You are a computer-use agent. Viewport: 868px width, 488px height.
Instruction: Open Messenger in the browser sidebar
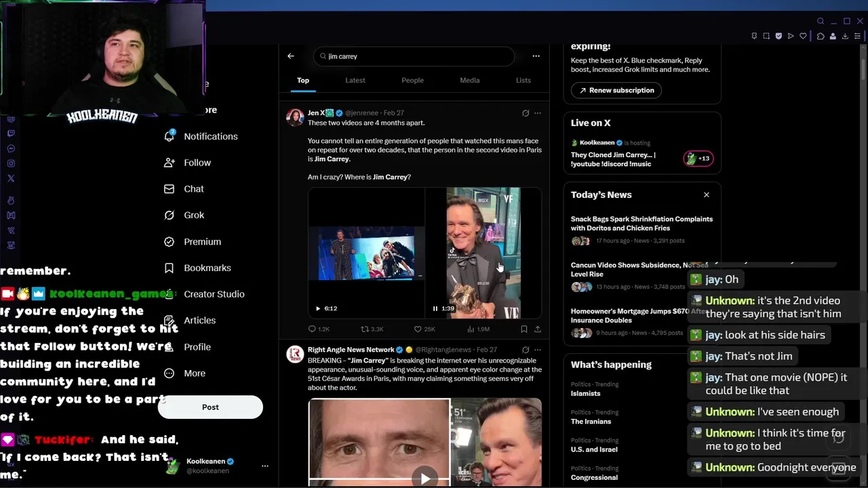[x=11, y=148]
